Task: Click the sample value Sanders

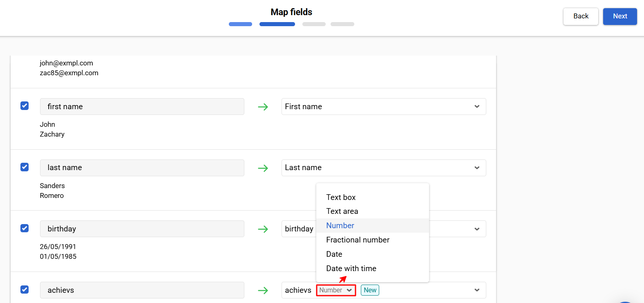Action: (52, 186)
